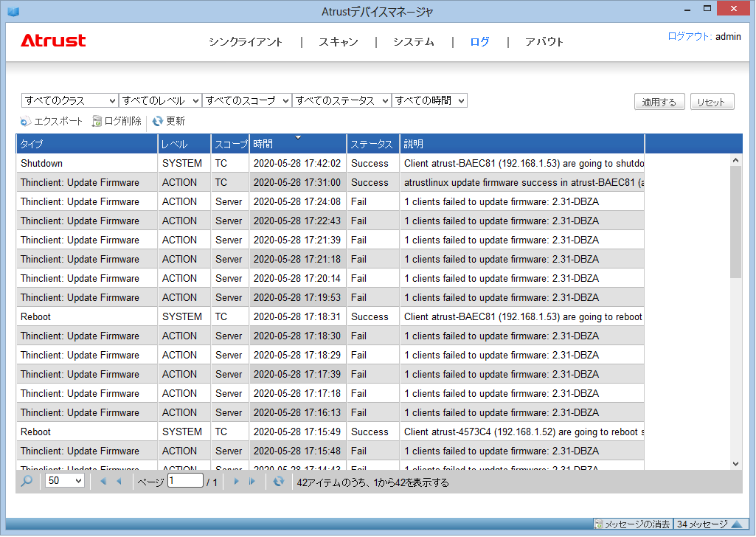Screen dimensions: 756x537
Task: Open the すべてのステータス status filter dropdown
Action: 341,101
